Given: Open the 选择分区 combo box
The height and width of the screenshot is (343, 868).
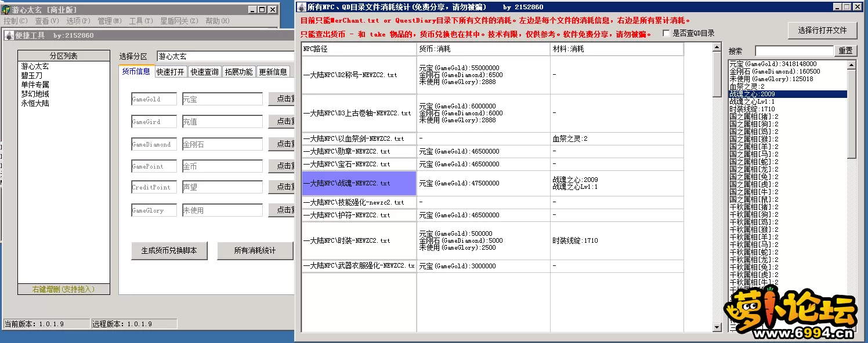Looking at the screenshot, I should [225, 56].
